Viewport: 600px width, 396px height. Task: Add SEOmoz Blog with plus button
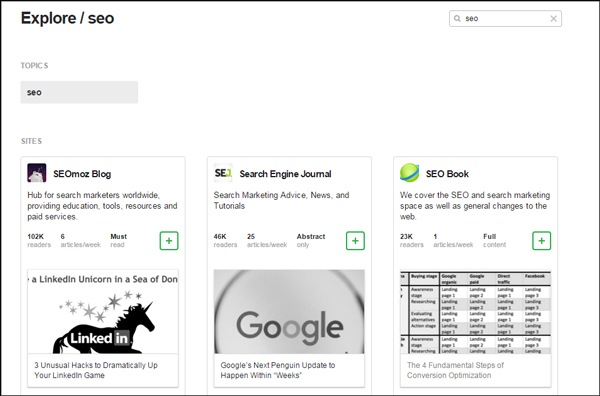(x=169, y=241)
